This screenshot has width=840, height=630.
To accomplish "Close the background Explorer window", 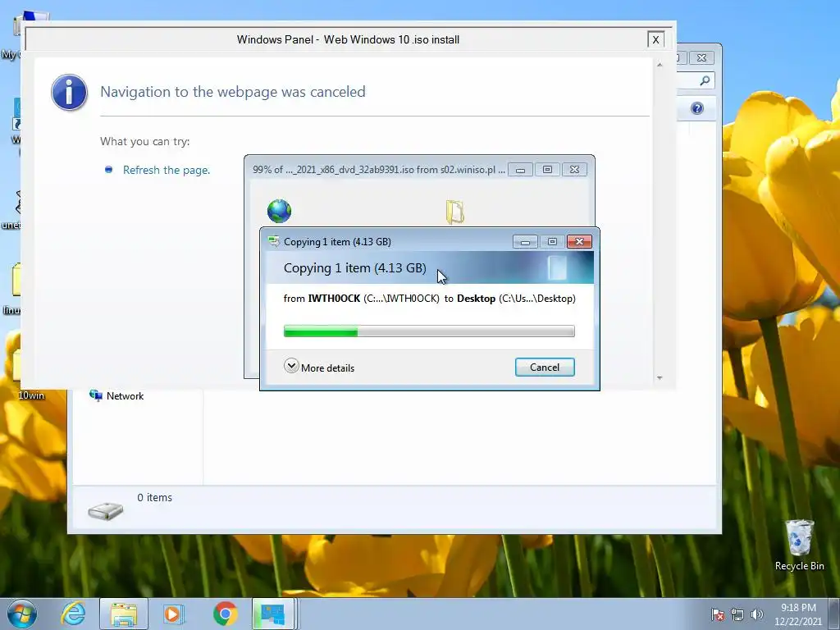I will (x=701, y=58).
